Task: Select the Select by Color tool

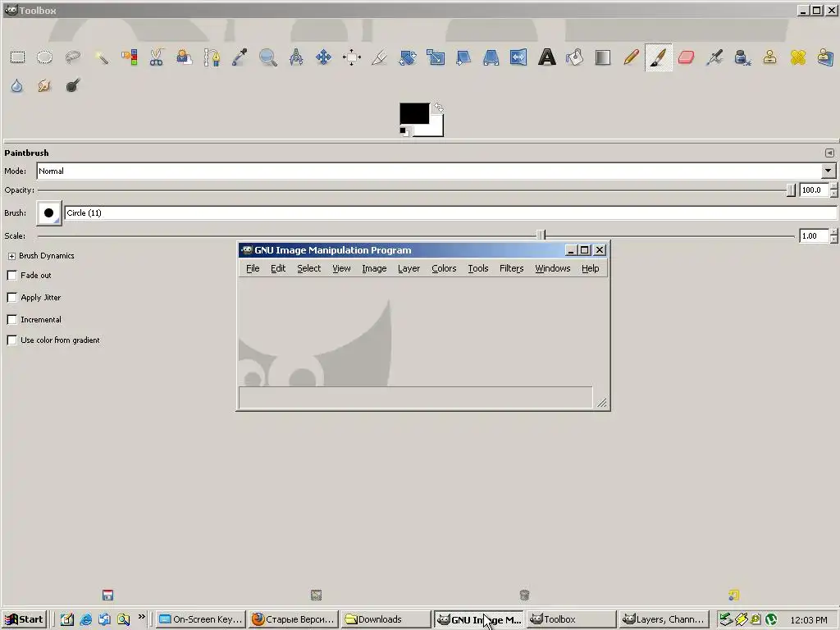Action: click(x=129, y=57)
